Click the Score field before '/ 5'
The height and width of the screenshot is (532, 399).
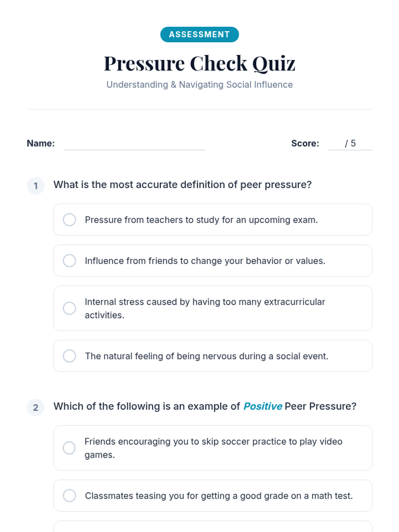[x=336, y=144]
